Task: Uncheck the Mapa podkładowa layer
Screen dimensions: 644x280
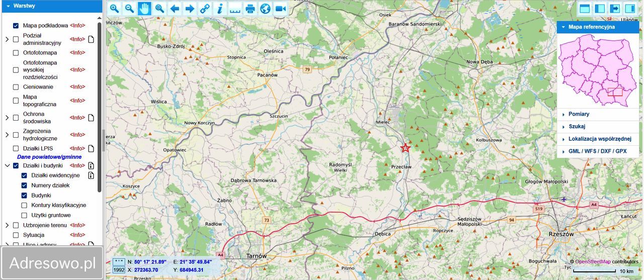Action: [16, 26]
